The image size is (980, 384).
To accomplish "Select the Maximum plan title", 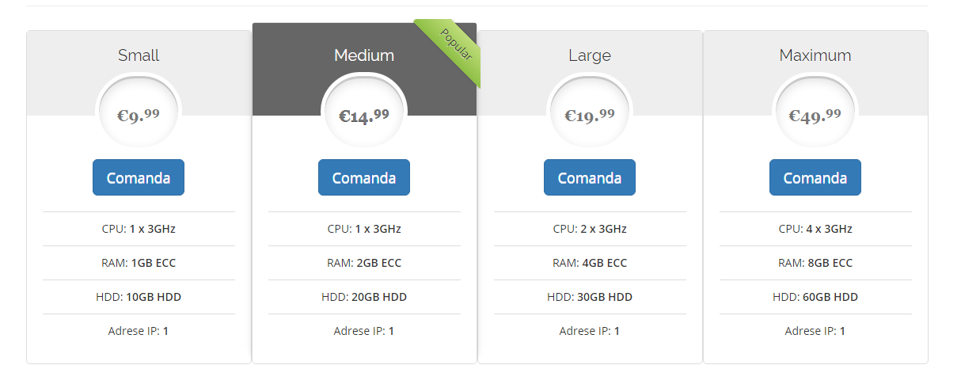I will [x=815, y=55].
